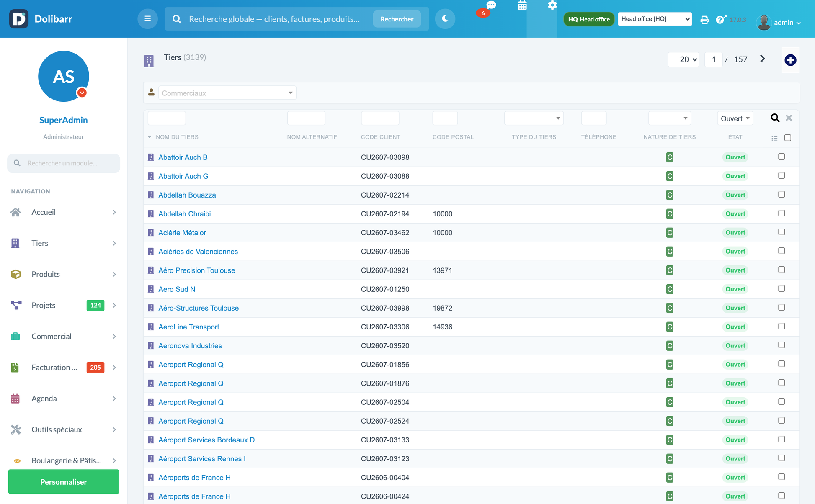
Task: Click the HQ Head office badge
Action: 588,19
